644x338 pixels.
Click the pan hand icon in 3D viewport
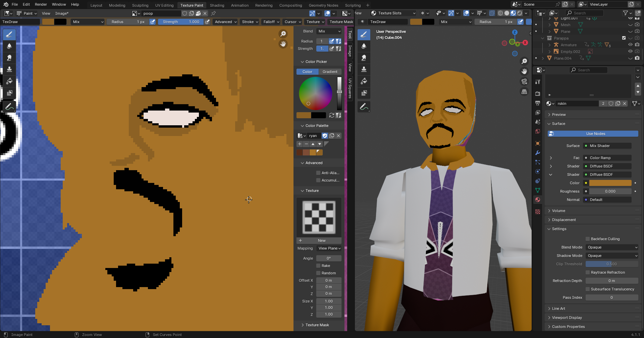coord(524,71)
